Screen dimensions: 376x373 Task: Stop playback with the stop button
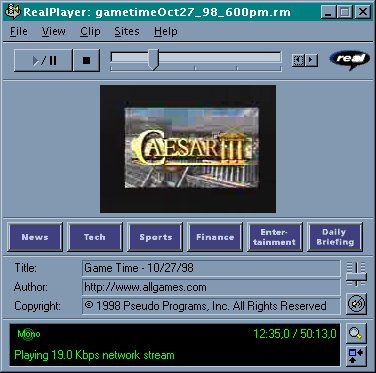pyautogui.click(x=86, y=60)
